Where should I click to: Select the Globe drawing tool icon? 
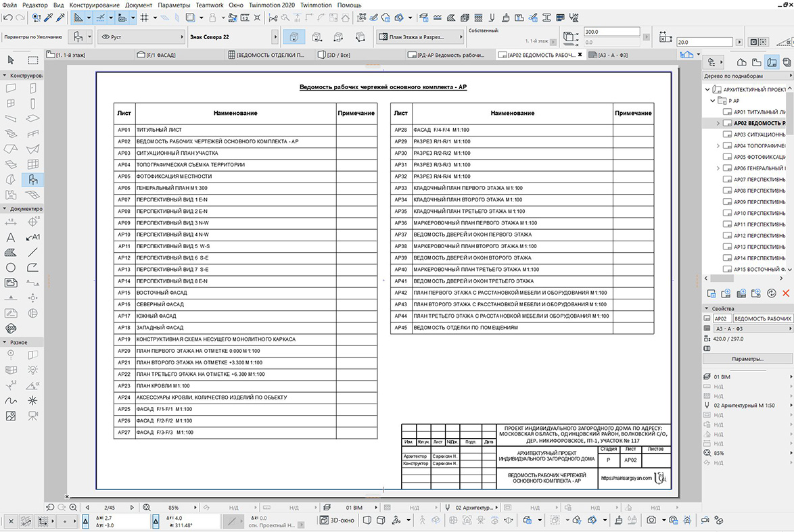coord(33,314)
